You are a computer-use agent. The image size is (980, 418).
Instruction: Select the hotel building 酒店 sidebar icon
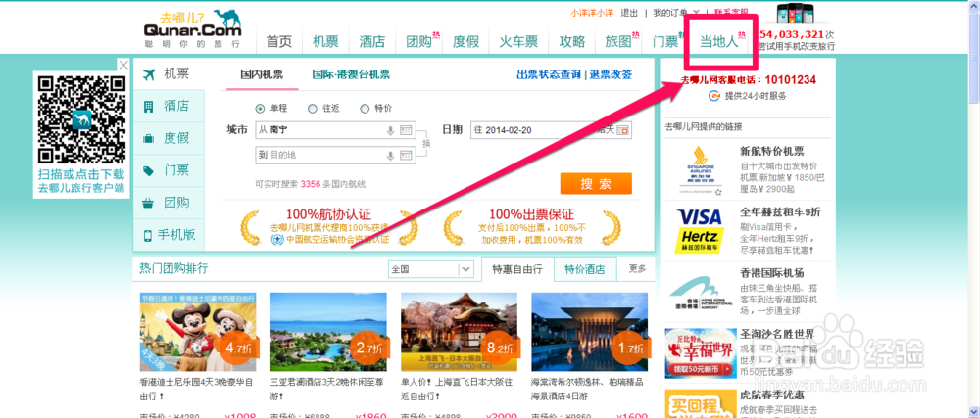(149, 107)
